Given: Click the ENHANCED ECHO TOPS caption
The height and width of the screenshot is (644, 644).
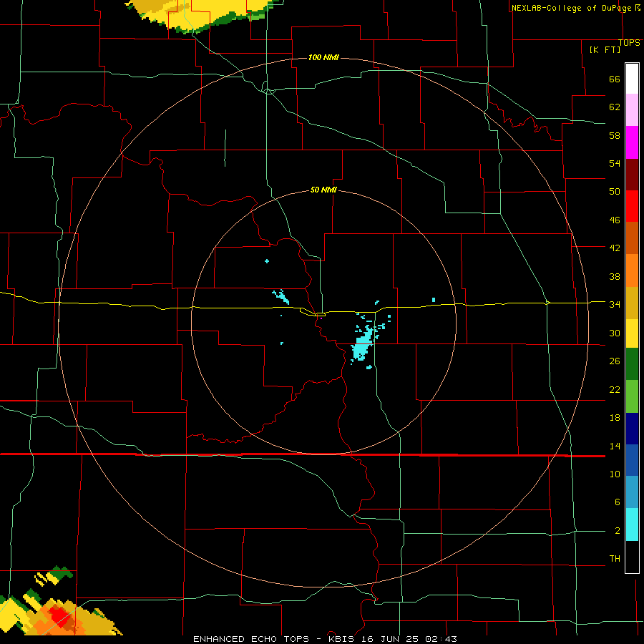Looking at the screenshot, I should pos(251,639).
